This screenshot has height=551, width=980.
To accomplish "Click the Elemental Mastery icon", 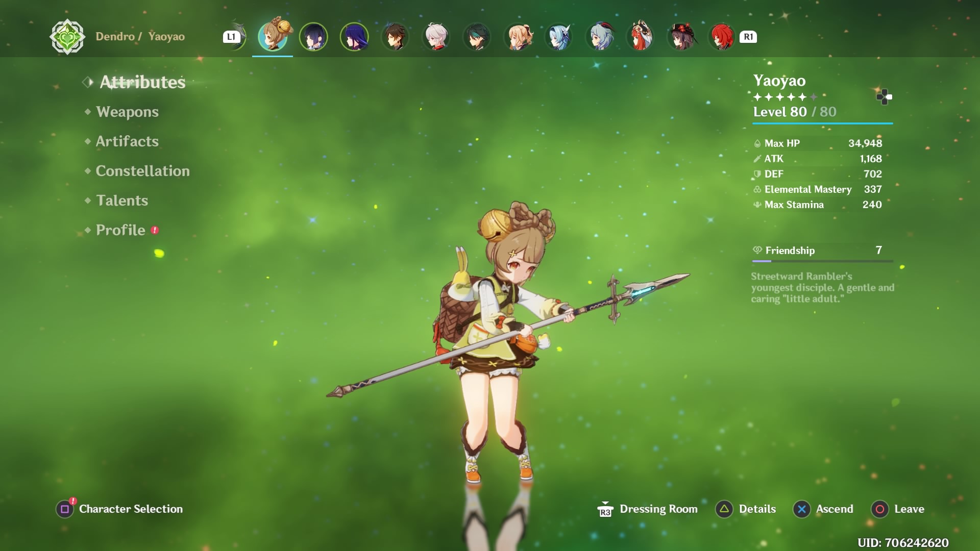I will pyautogui.click(x=757, y=189).
